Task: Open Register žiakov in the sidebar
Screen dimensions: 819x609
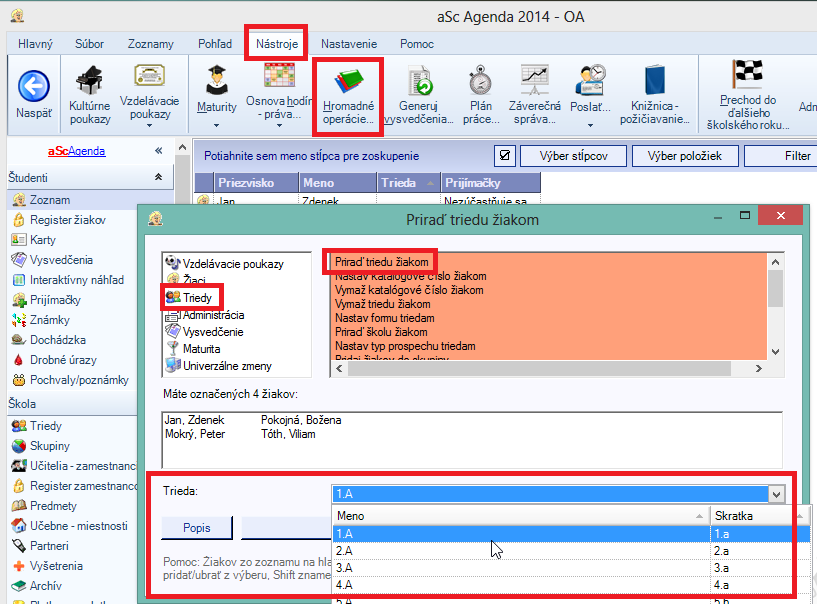Action: [68, 220]
